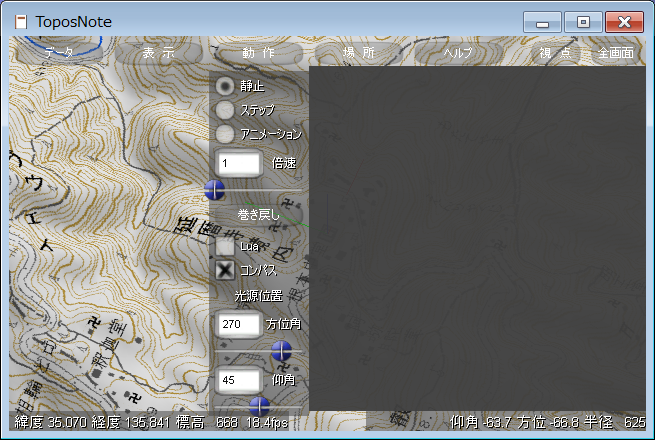
Task: Click the 巻き戻し rewind button
Action: [259, 215]
